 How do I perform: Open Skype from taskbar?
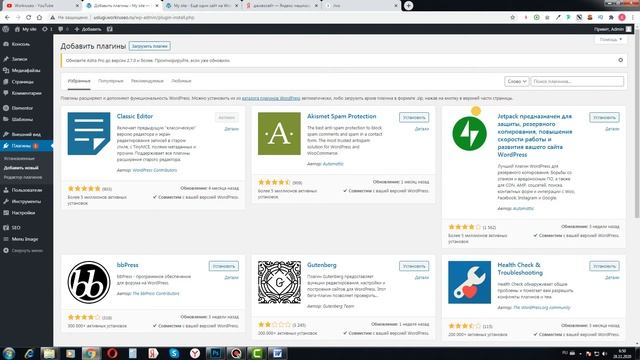(x=174, y=353)
